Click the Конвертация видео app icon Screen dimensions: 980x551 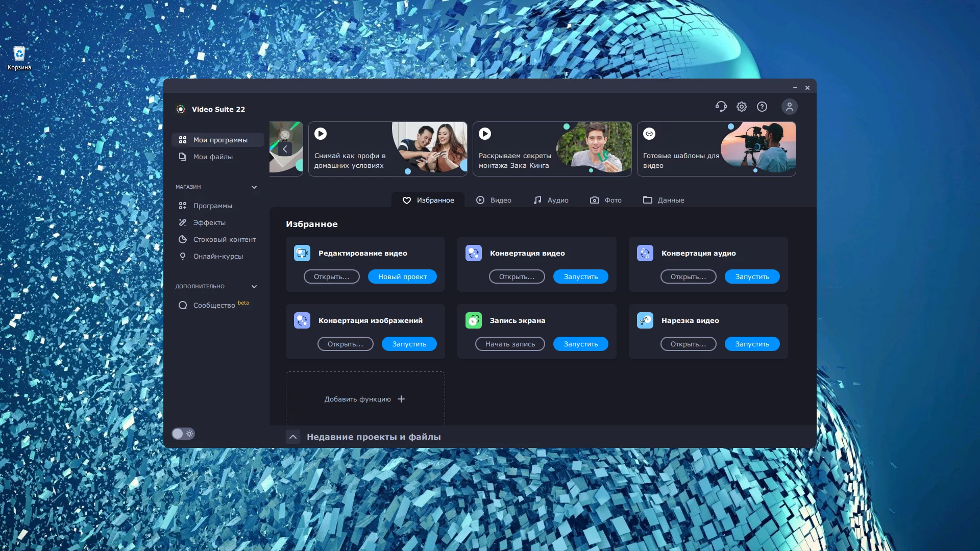point(474,253)
